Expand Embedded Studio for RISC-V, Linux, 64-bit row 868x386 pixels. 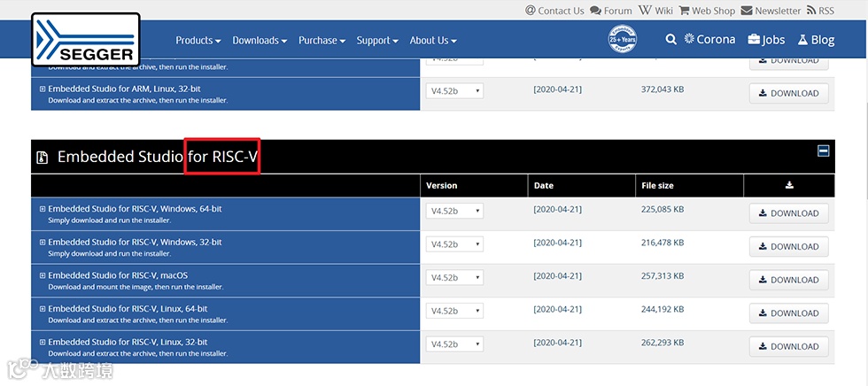coord(43,309)
